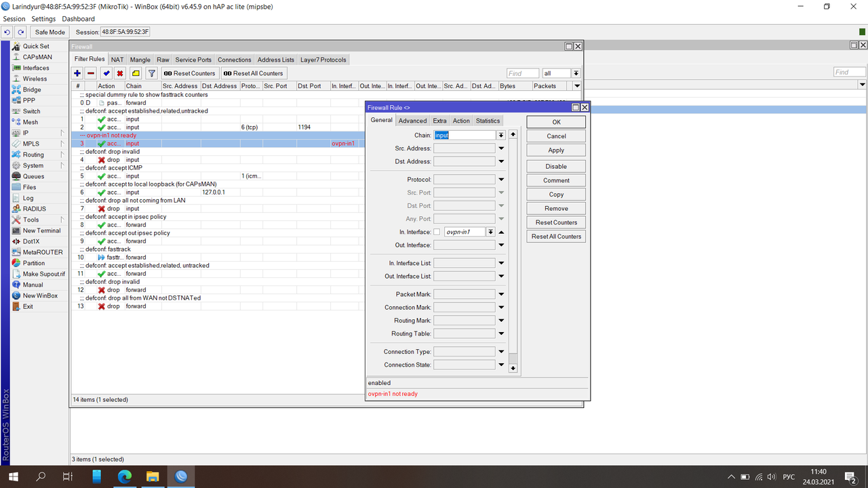Open CAPsMAN in the sidebar

[37, 57]
